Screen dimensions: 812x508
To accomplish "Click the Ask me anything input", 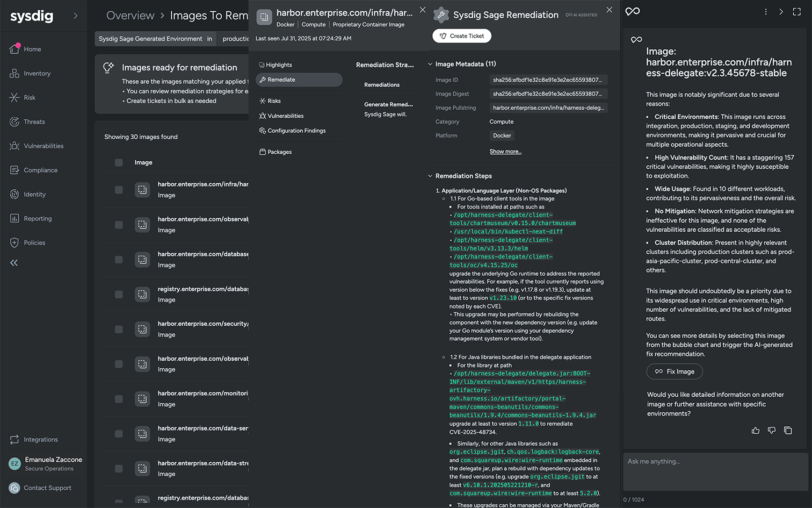I will click(715, 471).
